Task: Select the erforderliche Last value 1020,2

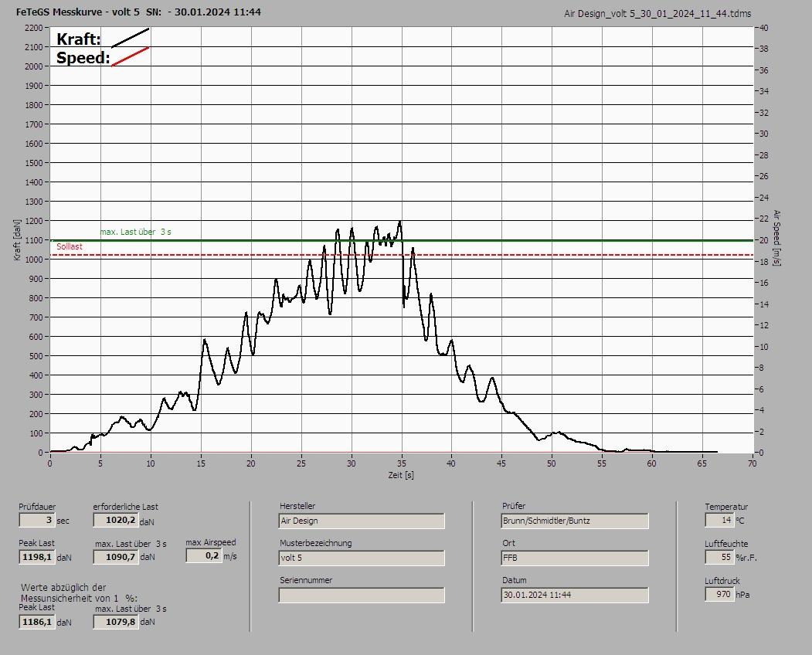Action: point(115,520)
